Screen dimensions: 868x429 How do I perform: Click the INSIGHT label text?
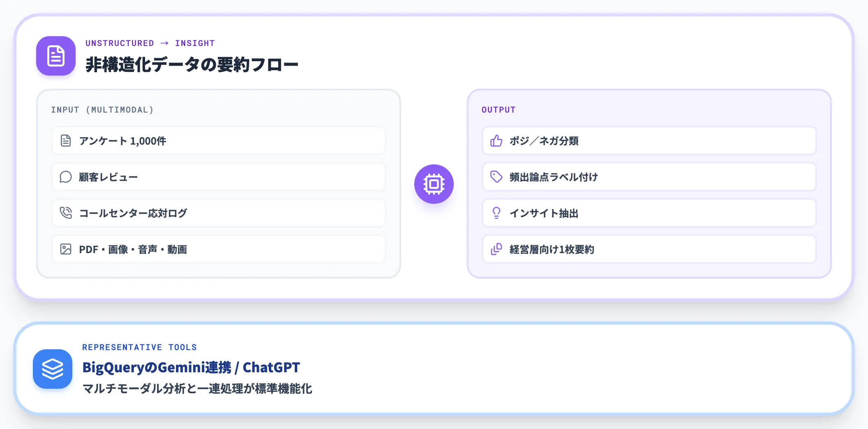click(195, 43)
